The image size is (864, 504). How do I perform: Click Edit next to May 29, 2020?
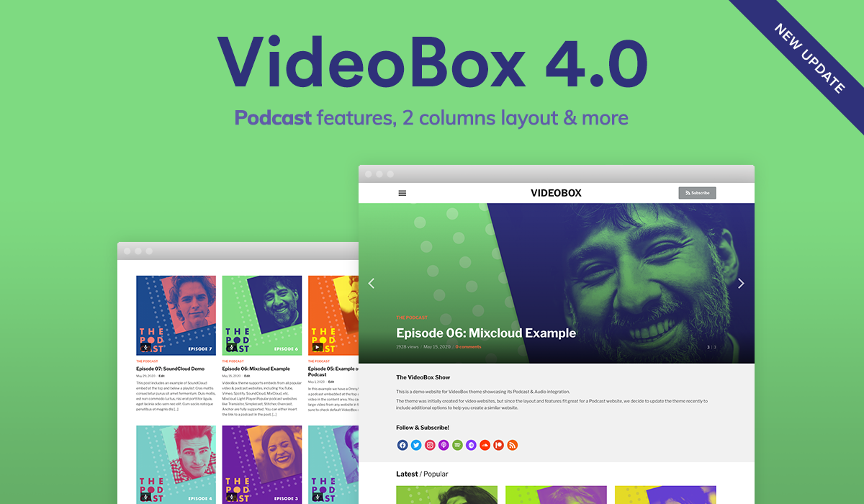click(x=161, y=376)
